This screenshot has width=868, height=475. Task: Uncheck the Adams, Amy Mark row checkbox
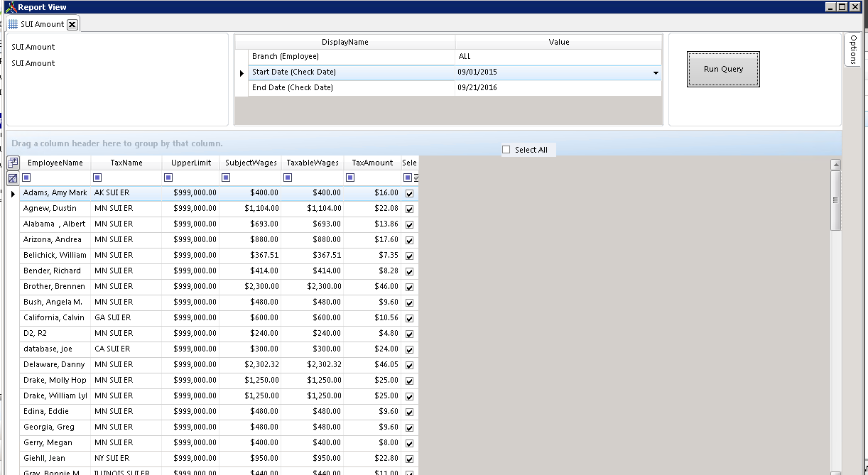click(409, 193)
